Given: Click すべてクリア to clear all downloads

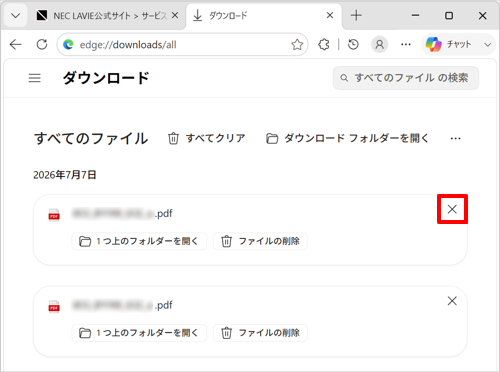Looking at the screenshot, I should point(206,138).
